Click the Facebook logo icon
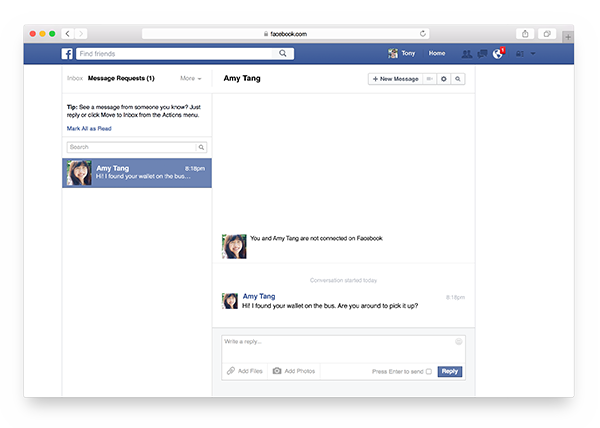The image size is (600, 428). [67, 54]
